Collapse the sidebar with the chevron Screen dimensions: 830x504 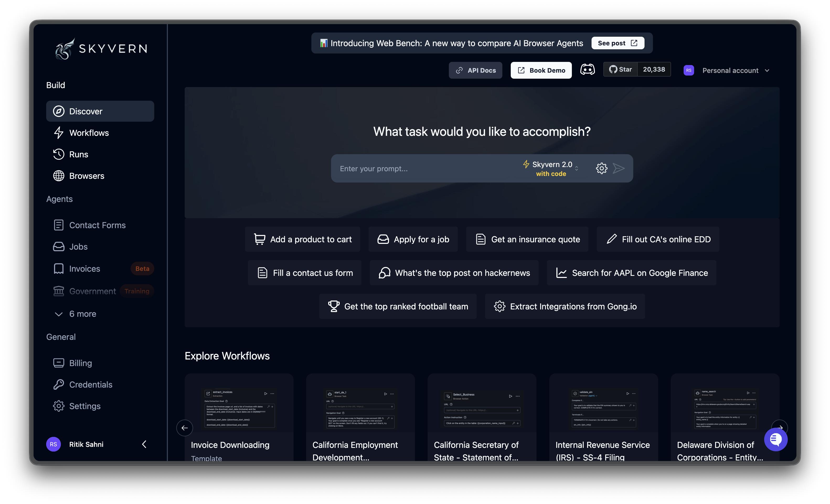[144, 444]
